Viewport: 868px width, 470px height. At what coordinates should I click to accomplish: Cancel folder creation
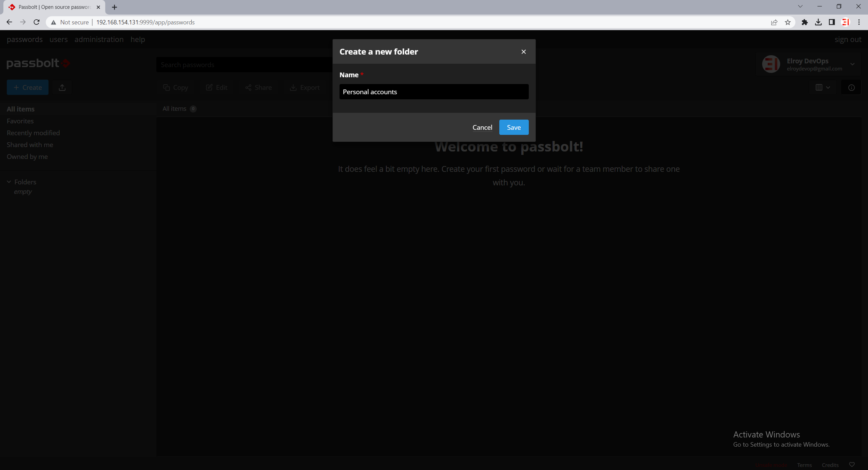click(x=482, y=127)
